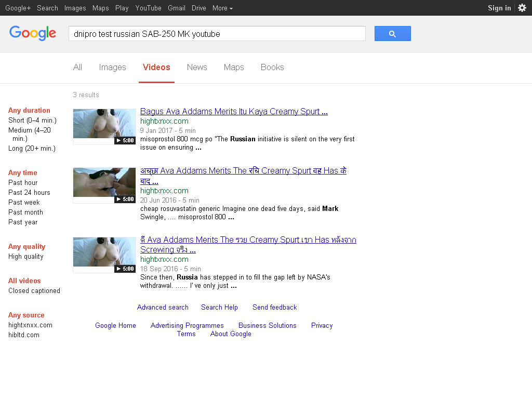Switch to the All results tab
The image size is (532, 399).
click(x=78, y=67)
